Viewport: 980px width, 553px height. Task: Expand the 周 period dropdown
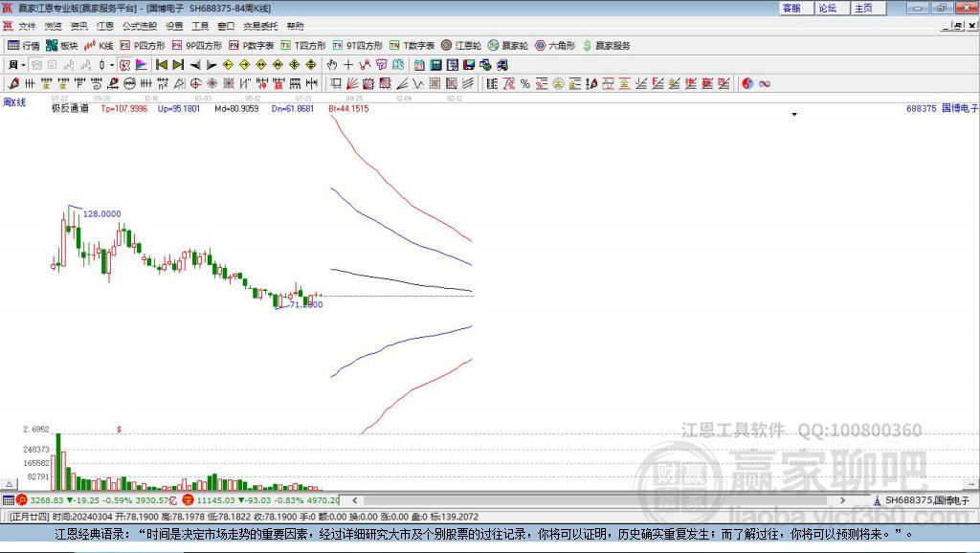(23, 65)
